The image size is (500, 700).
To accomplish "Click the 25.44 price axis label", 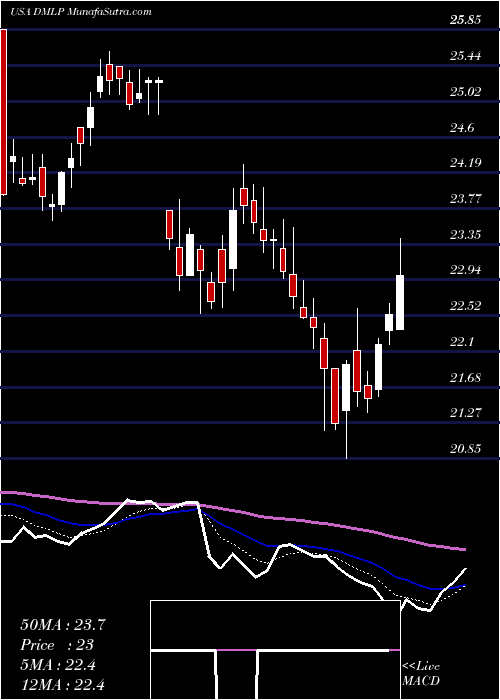I will 466,56.
